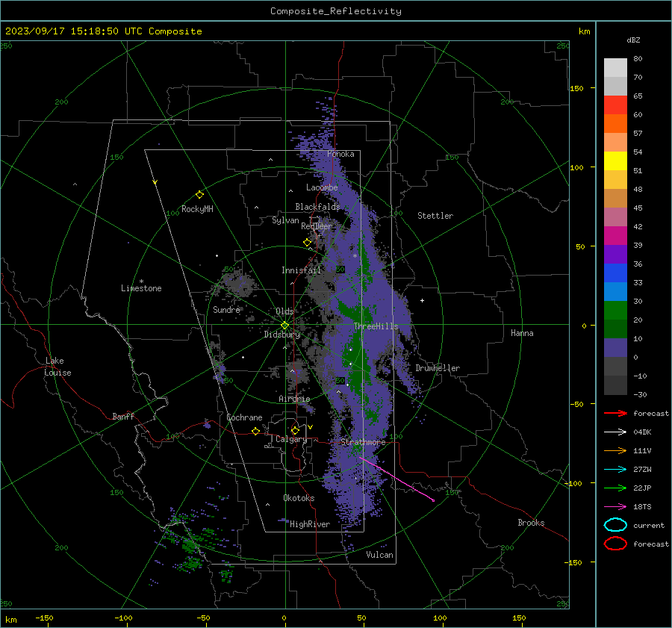The image size is (672, 628).
Task: Click the yellow diamond marker at radar center
Action: point(284,326)
